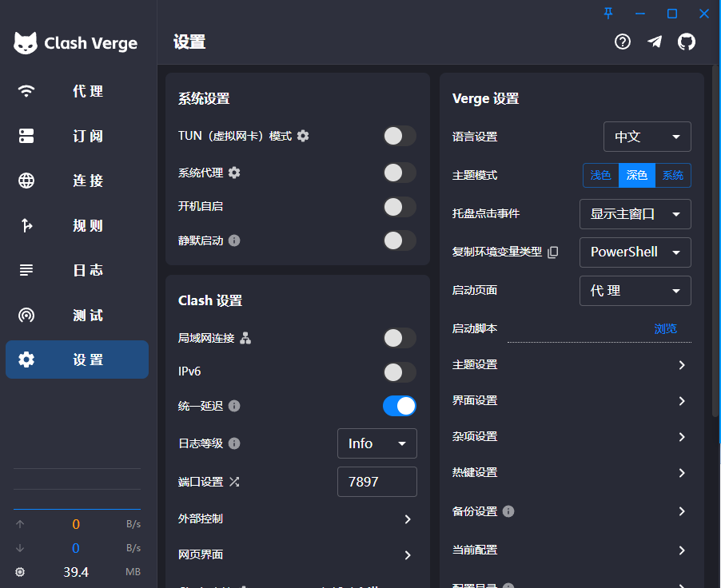Viewport: 721px width, 588px height.
Task: Click the globe connections sidebar icon
Action: (x=26, y=181)
